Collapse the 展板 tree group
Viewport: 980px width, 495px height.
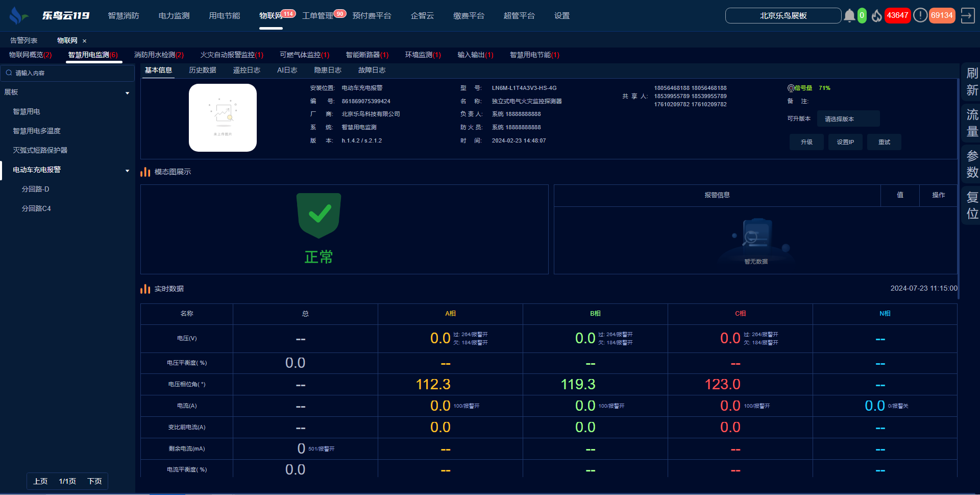[127, 93]
